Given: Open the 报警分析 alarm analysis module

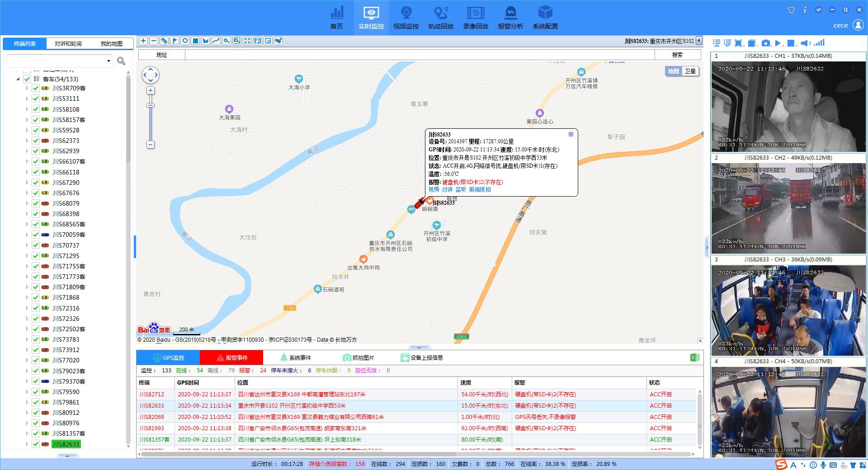Looking at the screenshot, I should 510,18.
